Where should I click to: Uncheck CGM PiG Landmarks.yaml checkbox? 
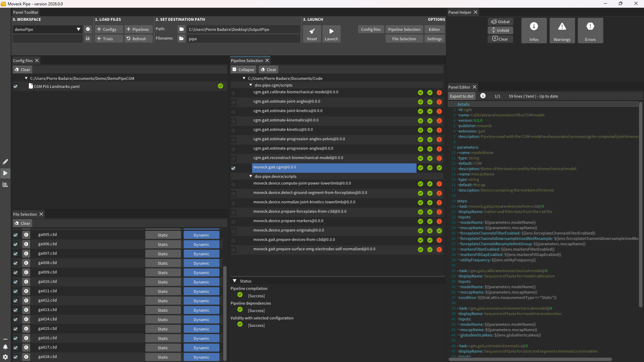click(15, 87)
